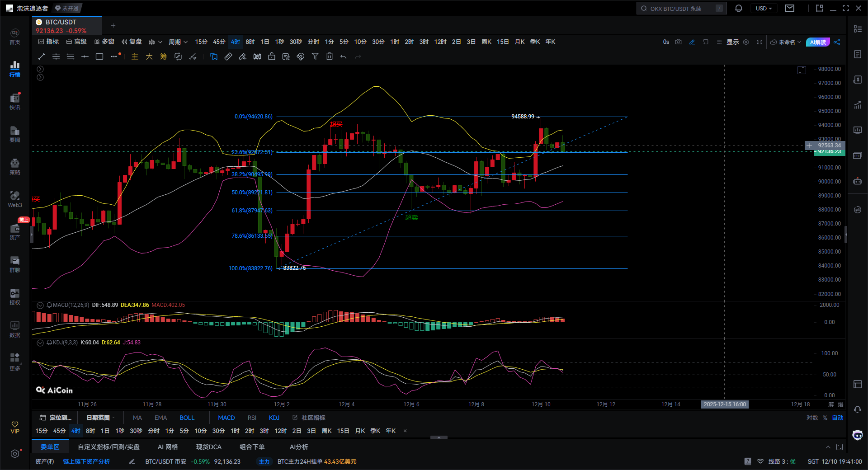The height and width of the screenshot is (470, 868).
Task: Click the AI解读 button
Action: (818, 42)
